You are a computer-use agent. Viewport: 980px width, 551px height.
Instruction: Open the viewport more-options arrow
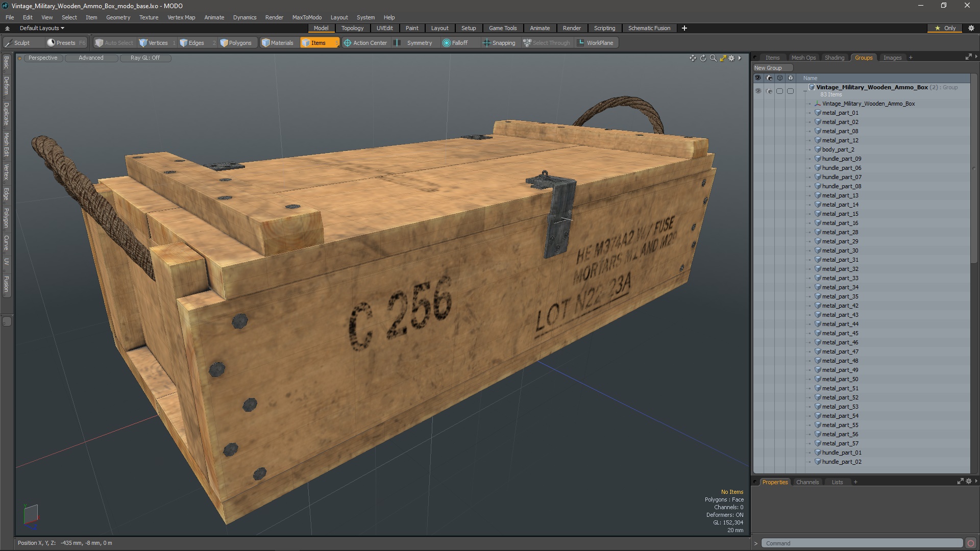click(x=740, y=58)
